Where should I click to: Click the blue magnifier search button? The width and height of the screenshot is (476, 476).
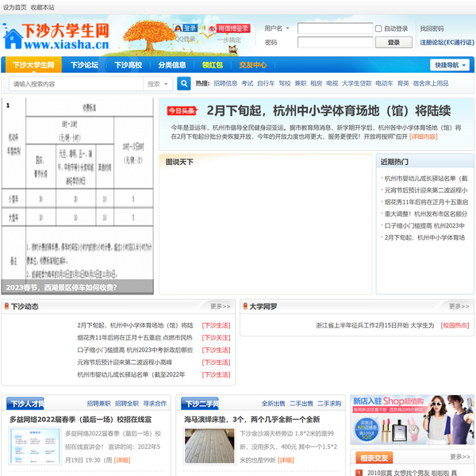[x=183, y=83]
